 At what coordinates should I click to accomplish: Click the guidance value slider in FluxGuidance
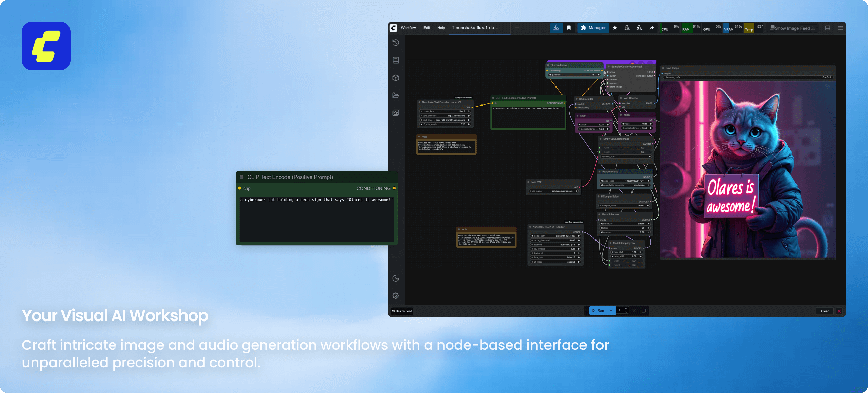(574, 75)
